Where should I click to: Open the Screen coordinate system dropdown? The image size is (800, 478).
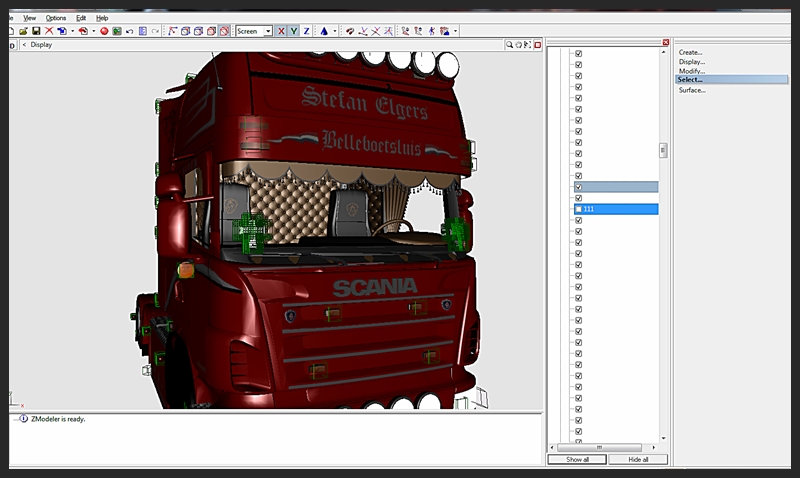[267, 31]
